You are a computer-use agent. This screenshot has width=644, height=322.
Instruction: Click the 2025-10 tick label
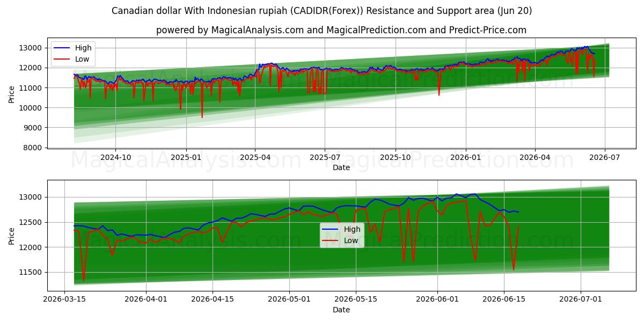(x=396, y=157)
